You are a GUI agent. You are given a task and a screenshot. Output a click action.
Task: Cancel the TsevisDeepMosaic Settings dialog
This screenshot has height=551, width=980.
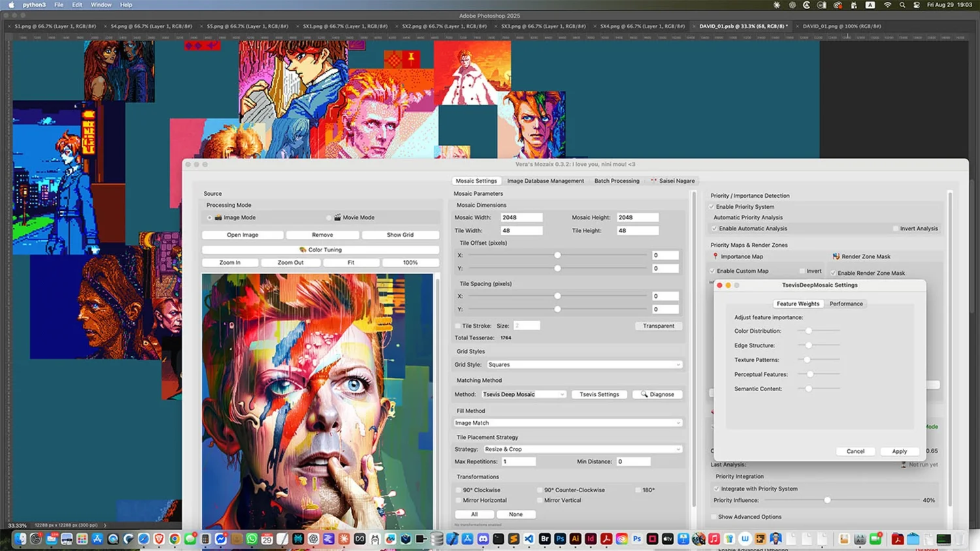click(855, 451)
